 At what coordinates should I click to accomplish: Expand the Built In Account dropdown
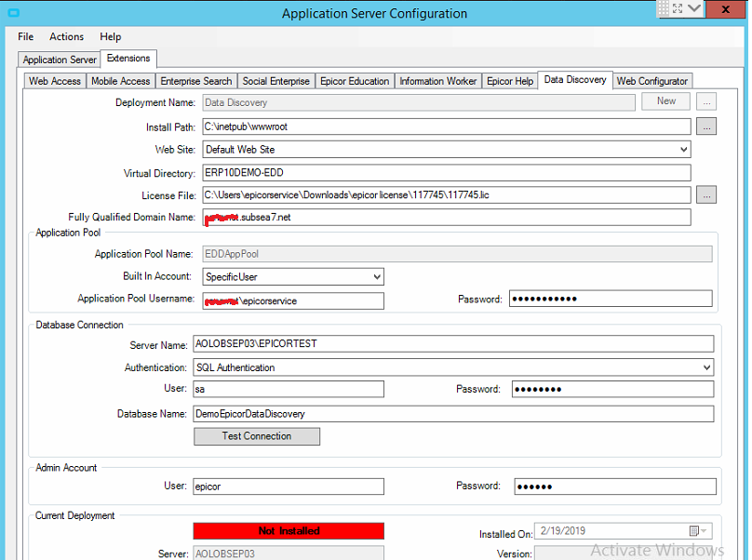click(x=377, y=276)
